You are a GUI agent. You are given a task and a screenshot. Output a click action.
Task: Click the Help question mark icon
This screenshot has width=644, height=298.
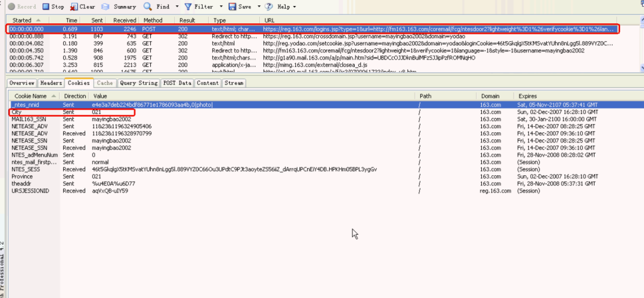point(270,7)
